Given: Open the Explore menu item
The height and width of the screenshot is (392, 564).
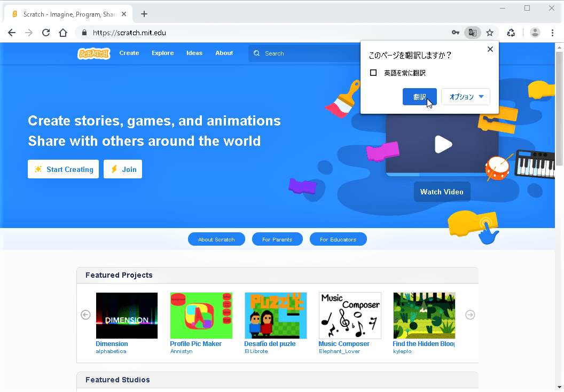Looking at the screenshot, I should pyautogui.click(x=162, y=53).
